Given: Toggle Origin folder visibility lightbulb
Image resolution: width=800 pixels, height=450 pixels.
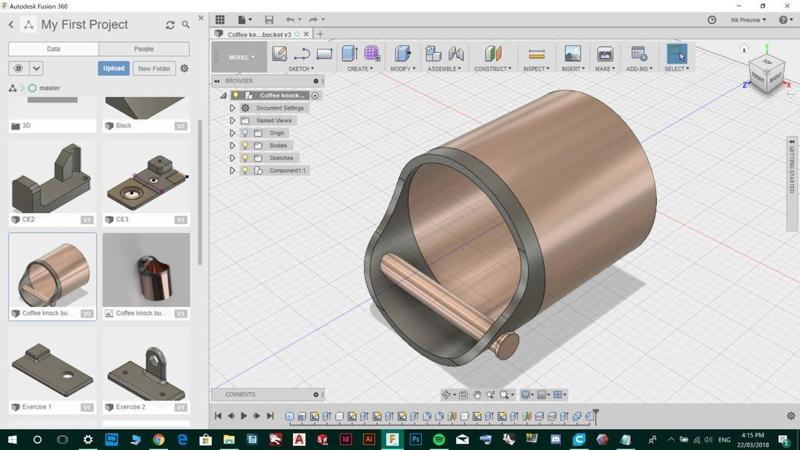Looking at the screenshot, I should 244,133.
